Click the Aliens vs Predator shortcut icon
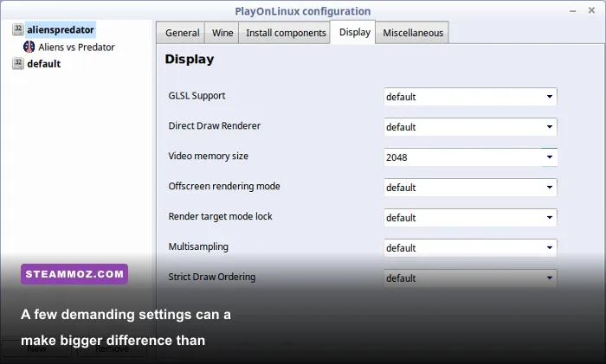This screenshot has width=606, height=364. point(29,47)
